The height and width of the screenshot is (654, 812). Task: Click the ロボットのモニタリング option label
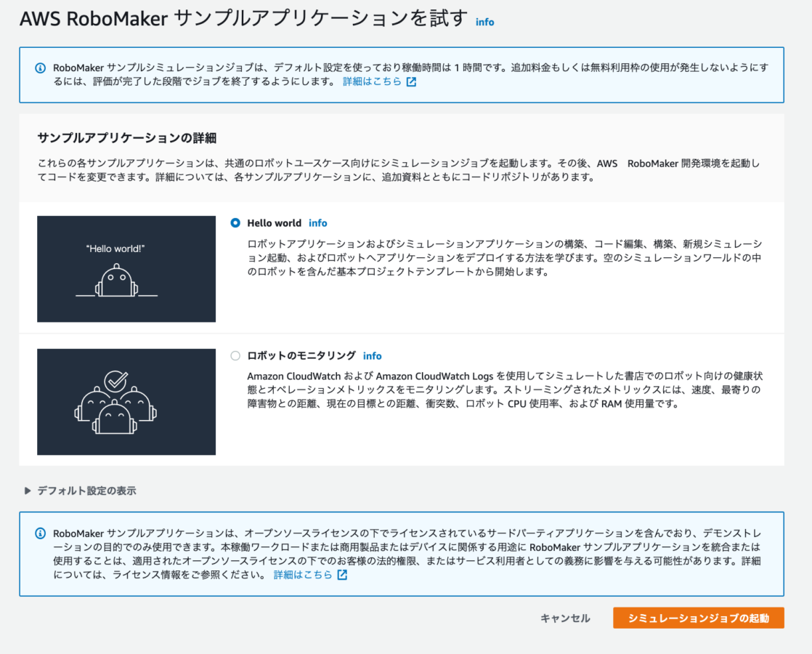pyautogui.click(x=301, y=355)
